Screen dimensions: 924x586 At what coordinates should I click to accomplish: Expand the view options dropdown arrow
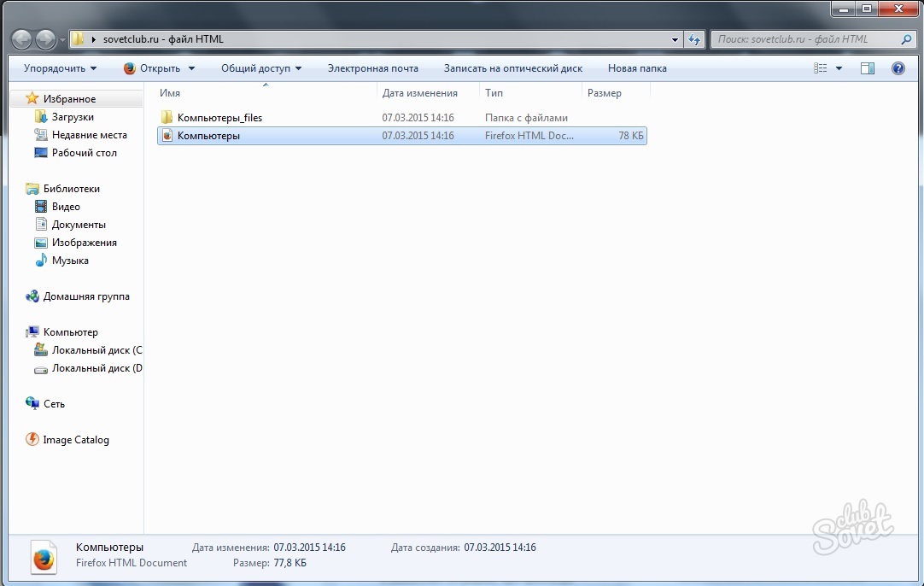(839, 68)
